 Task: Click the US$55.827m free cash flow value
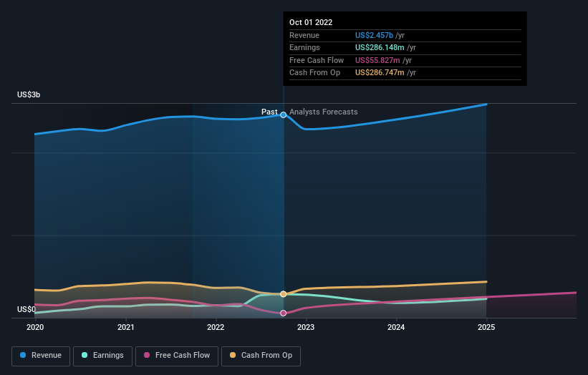pos(377,60)
